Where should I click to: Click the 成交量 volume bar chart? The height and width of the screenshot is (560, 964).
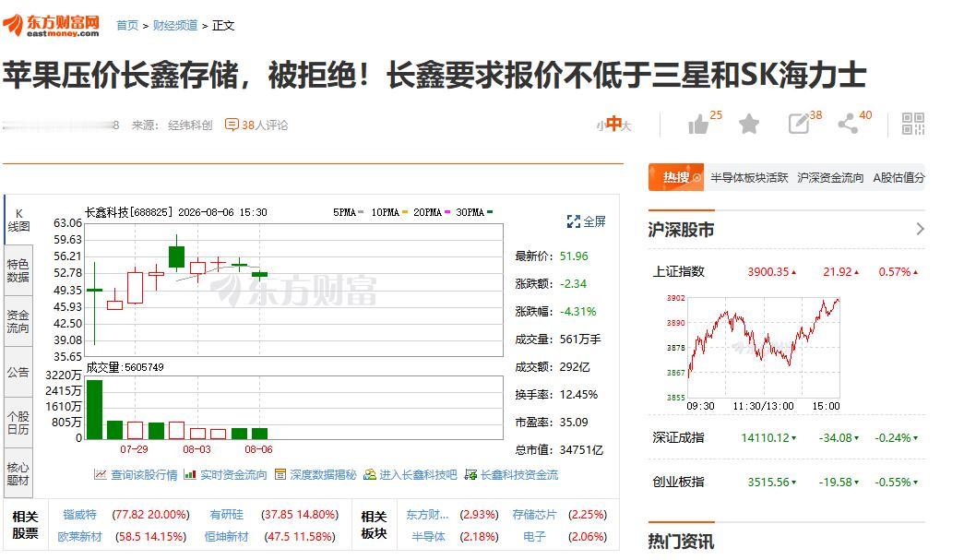pos(294,408)
